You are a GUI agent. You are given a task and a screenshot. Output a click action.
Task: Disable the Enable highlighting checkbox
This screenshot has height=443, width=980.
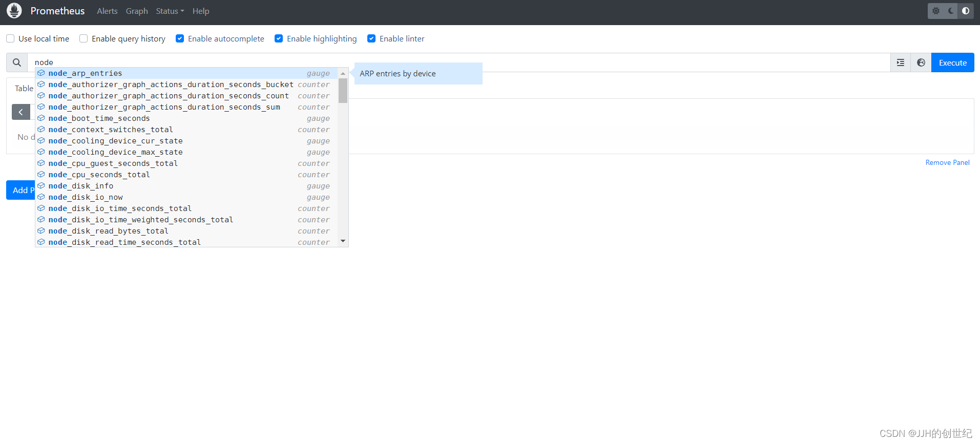coord(279,38)
